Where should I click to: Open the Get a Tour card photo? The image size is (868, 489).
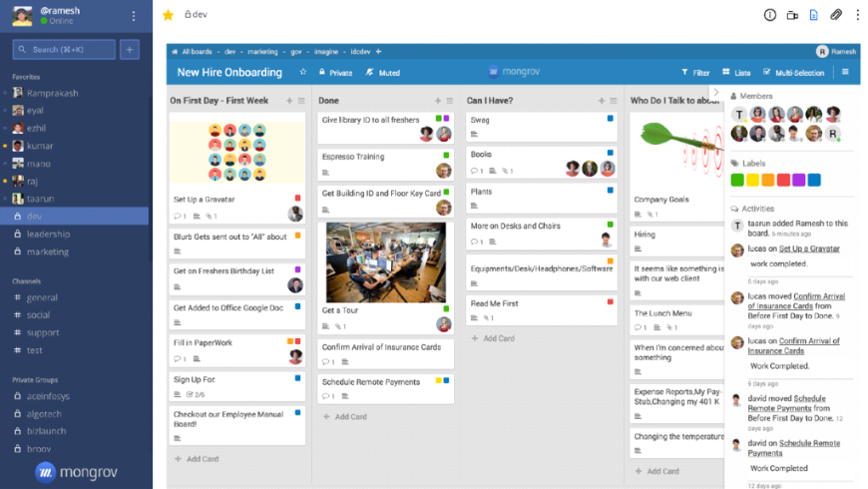[386, 262]
